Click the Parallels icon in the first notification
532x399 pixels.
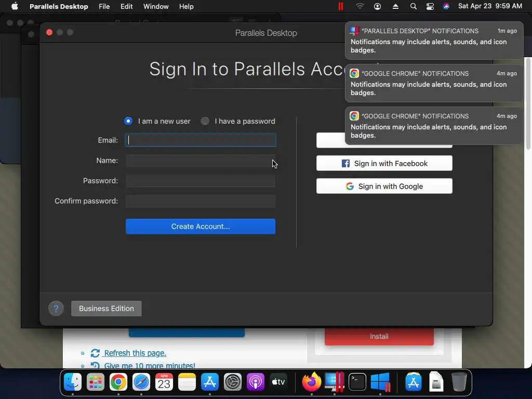354,31
